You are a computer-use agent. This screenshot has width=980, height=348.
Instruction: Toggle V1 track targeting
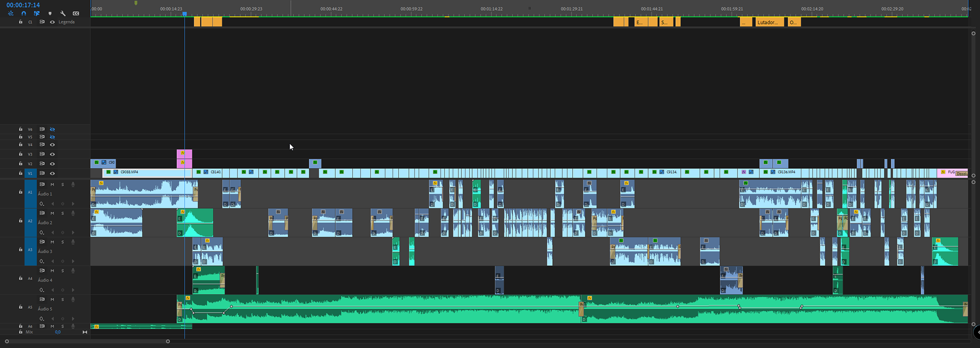tap(30, 173)
